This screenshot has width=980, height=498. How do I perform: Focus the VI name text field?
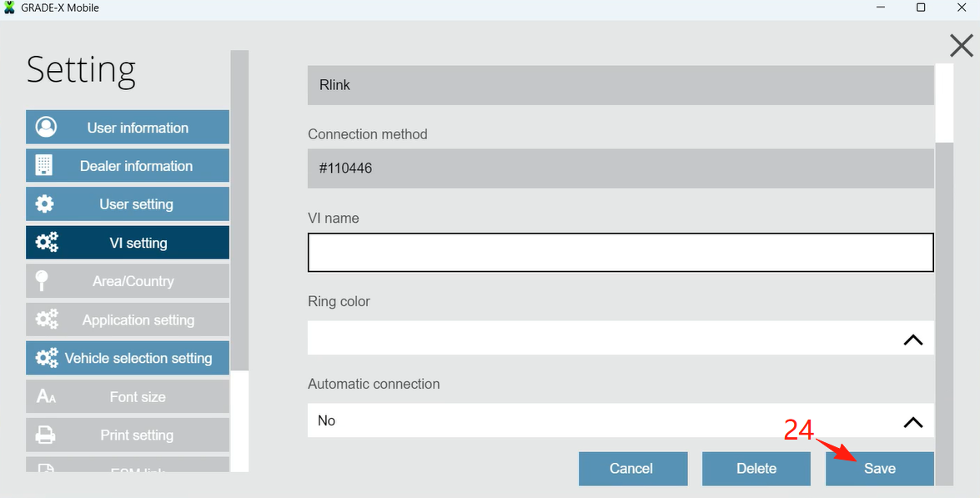tap(620, 252)
